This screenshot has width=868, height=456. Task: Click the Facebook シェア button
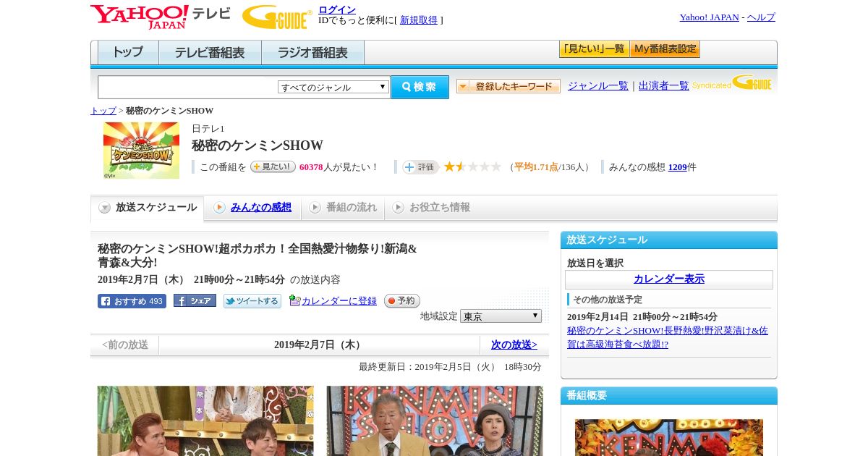point(195,301)
